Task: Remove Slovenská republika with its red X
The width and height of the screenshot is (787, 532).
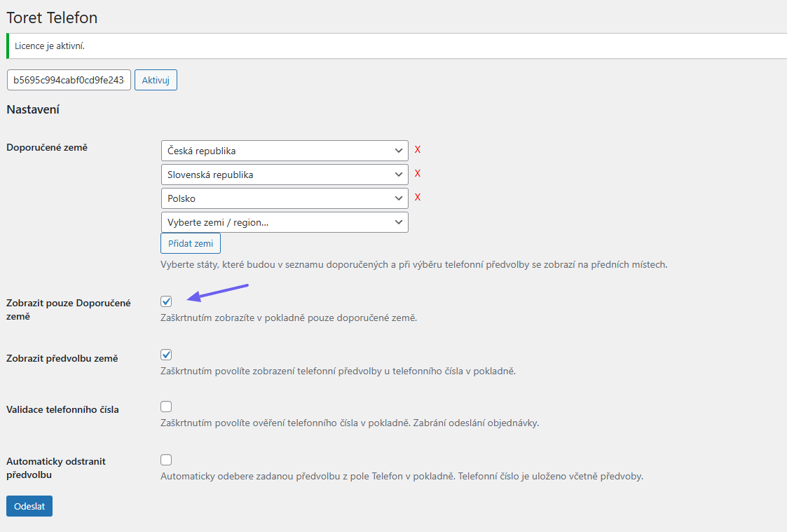Action: pyautogui.click(x=418, y=174)
